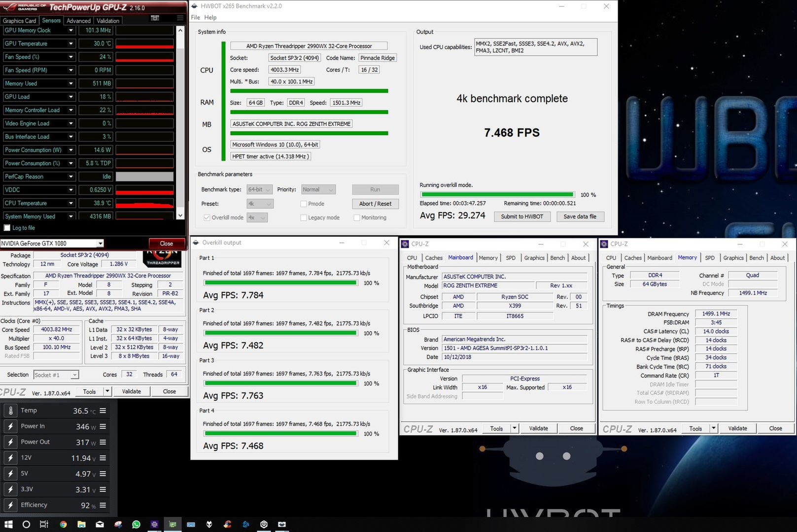Launch Google Chrome from the taskbar
Image resolution: width=797 pixels, height=532 pixels.
[x=63, y=524]
